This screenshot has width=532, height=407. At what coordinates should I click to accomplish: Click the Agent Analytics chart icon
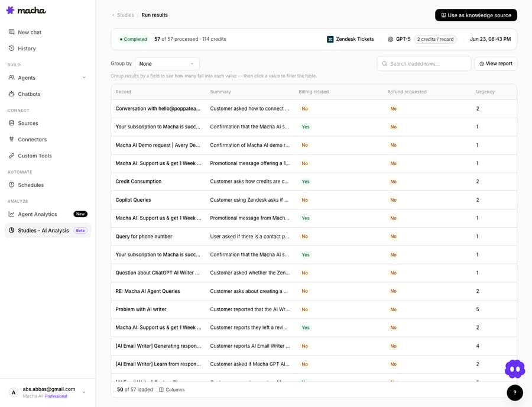pyautogui.click(x=12, y=214)
